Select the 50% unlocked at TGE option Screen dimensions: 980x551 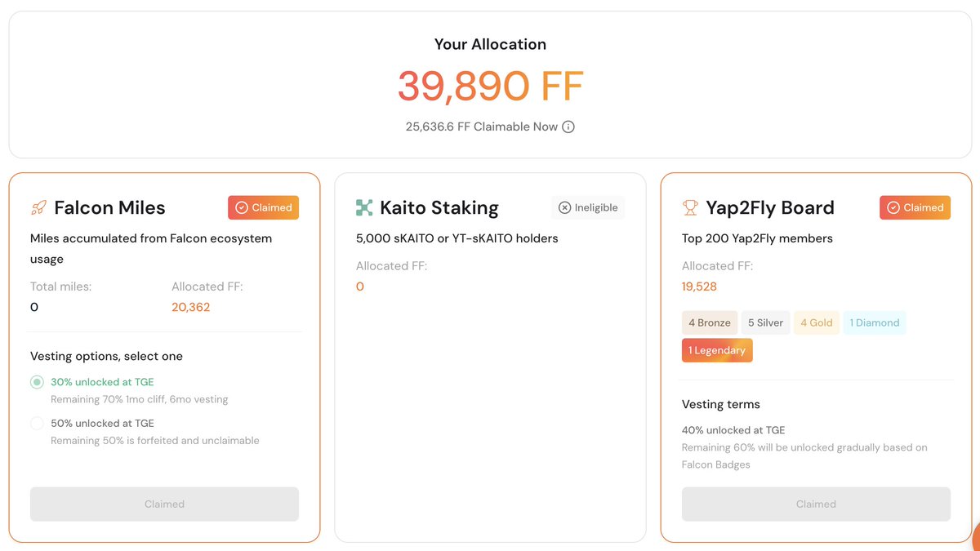37,424
